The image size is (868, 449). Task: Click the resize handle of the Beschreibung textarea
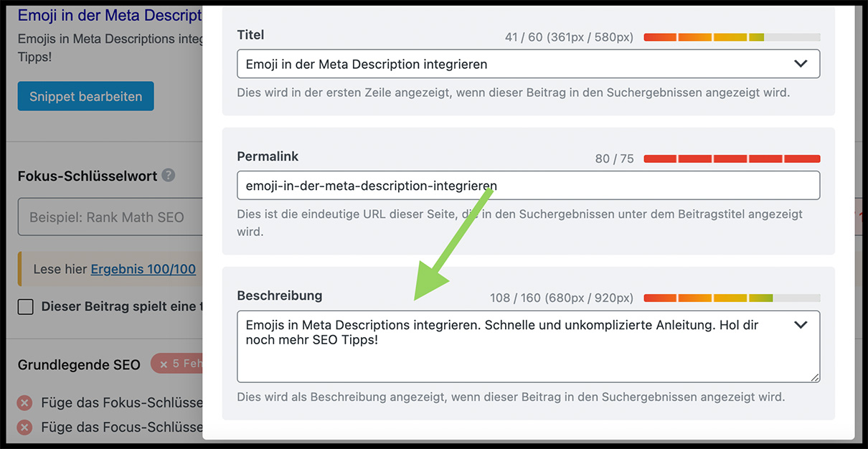(x=815, y=377)
